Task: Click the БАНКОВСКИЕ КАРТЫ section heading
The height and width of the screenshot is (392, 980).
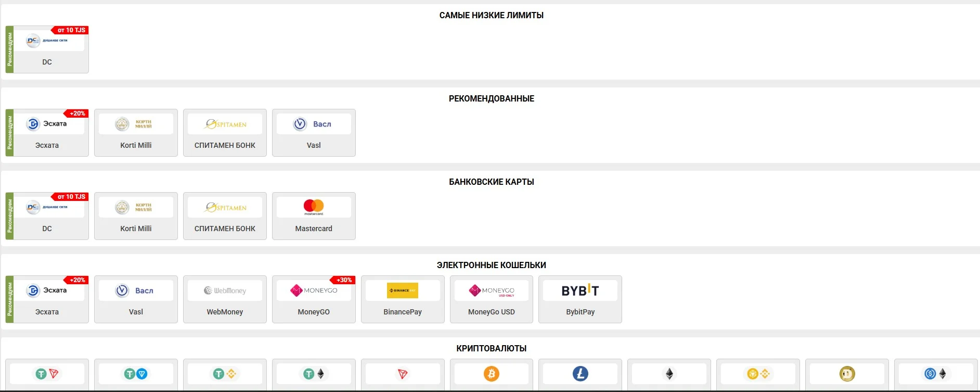Action: (x=492, y=182)
